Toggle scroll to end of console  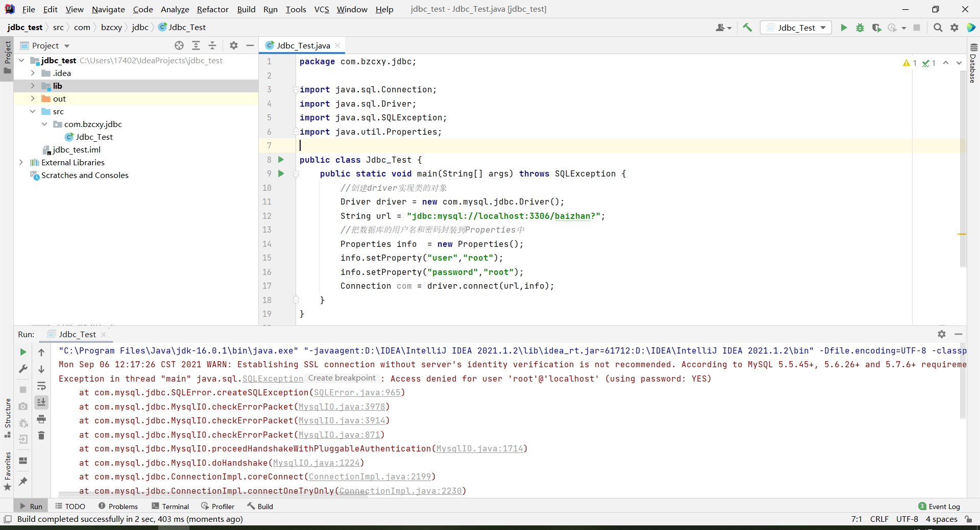tap(41, 402)
